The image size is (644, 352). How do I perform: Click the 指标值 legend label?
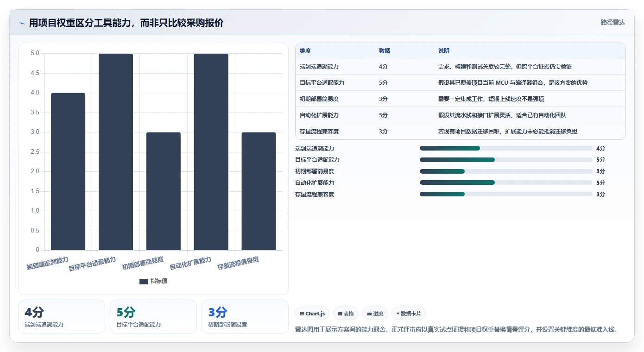point(159,282)
